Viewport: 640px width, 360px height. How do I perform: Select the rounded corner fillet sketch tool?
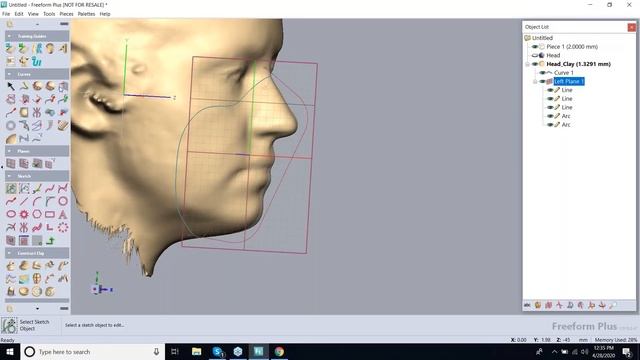click(x=50, y=201)
